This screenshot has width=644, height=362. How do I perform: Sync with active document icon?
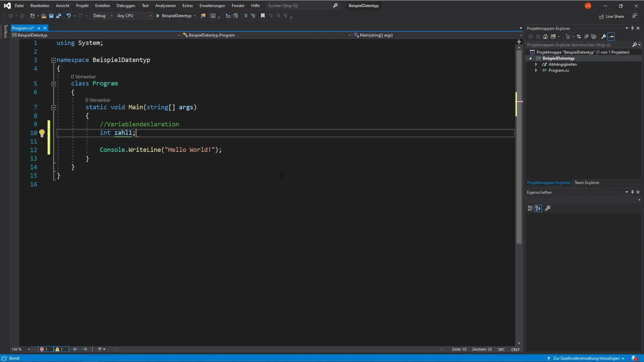tap(579, 37)
